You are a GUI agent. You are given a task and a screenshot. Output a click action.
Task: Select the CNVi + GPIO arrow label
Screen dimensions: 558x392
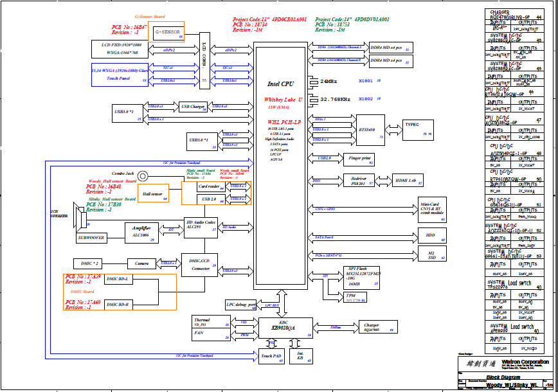325,209
